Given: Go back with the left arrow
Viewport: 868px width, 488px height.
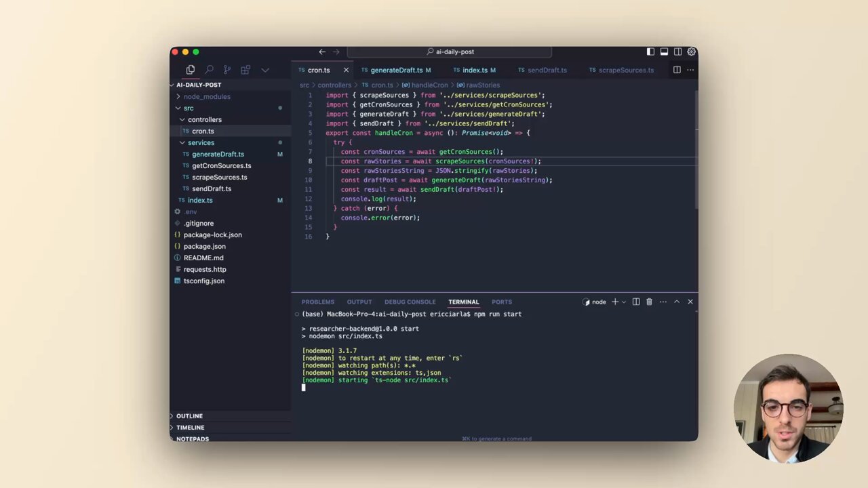Looking at the screenshot, I should coord(322,52).
